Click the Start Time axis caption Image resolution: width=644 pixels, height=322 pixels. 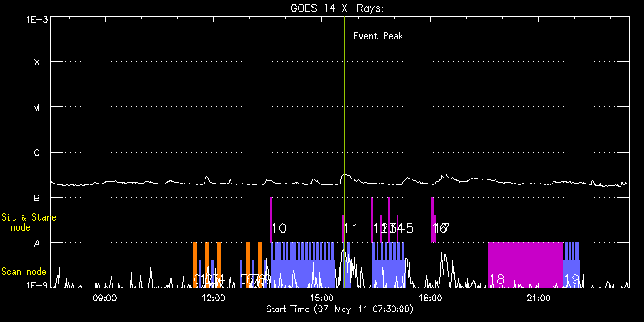point(340,309)
